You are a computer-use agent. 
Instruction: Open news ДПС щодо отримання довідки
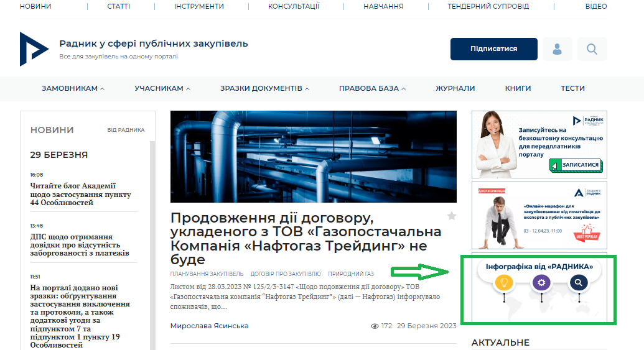coord(80,245)
